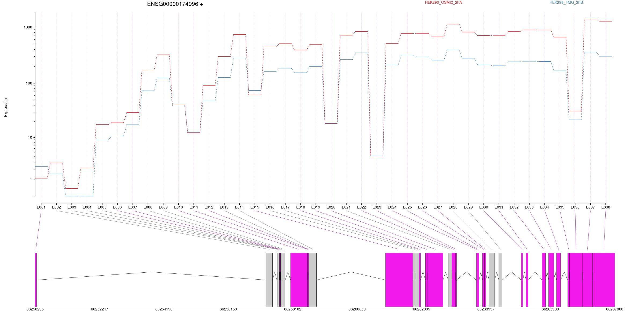Click the E004 exon label

click(87, 207)
